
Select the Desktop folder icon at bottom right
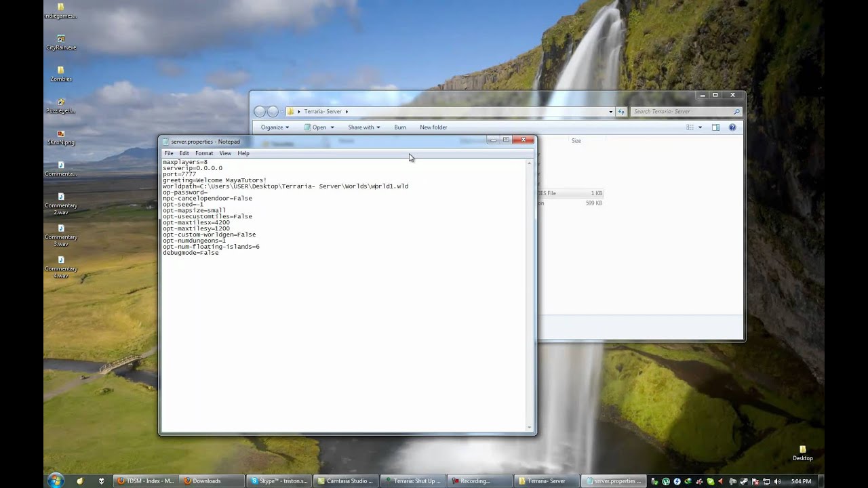803,453
